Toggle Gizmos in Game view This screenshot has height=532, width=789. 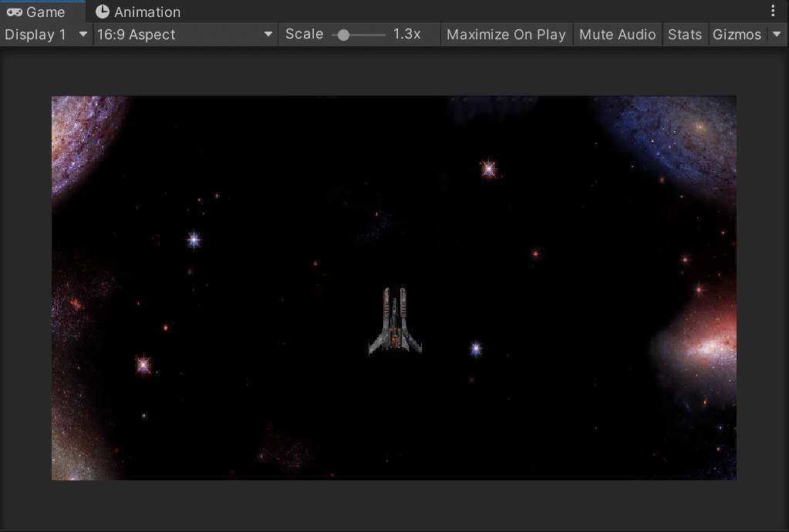coord(737,34)
